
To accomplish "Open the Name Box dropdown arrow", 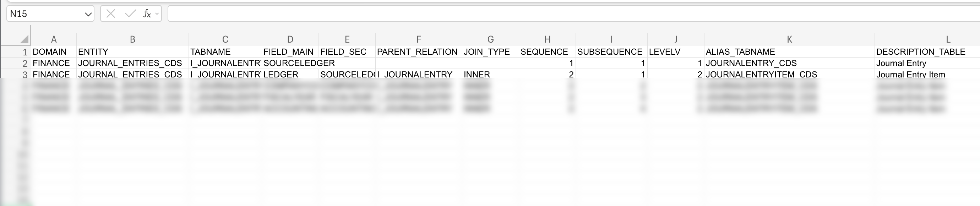I will [x=88, y=14].
